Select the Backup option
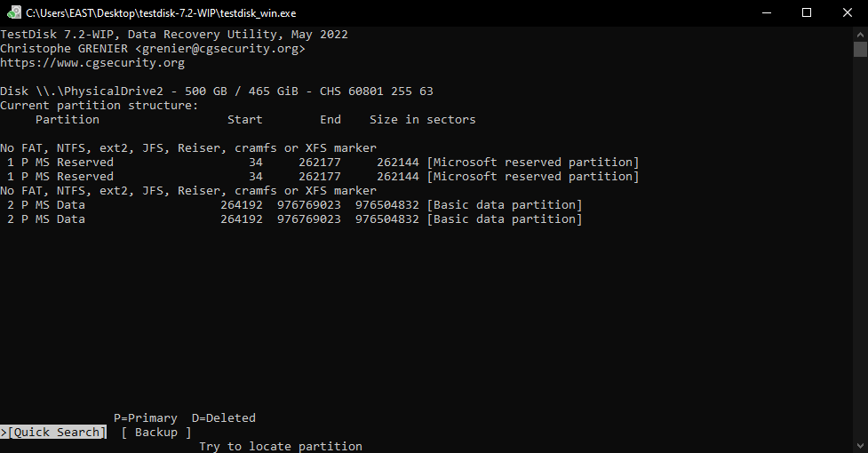Viewport: 868px width, 453px height. (x=156, y=433)
